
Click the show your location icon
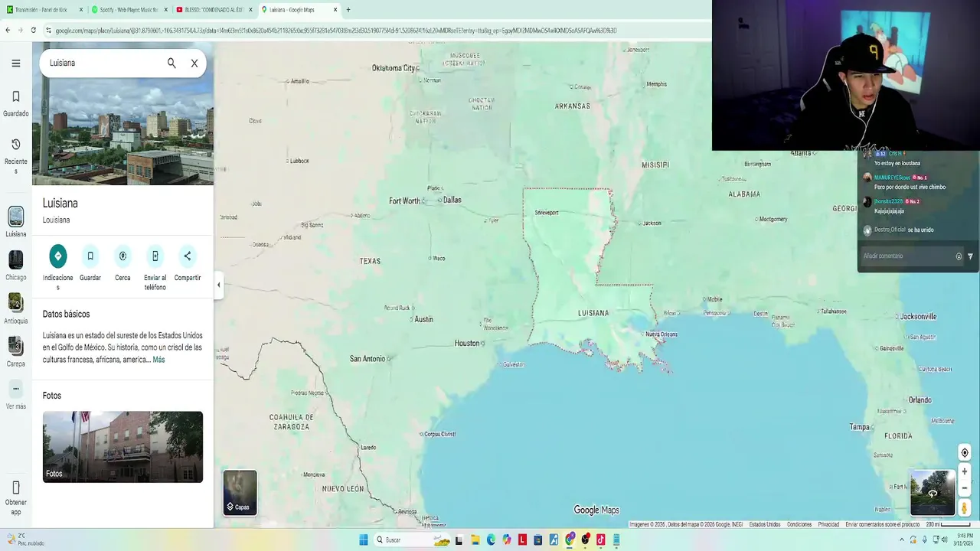tap(965, 453)
